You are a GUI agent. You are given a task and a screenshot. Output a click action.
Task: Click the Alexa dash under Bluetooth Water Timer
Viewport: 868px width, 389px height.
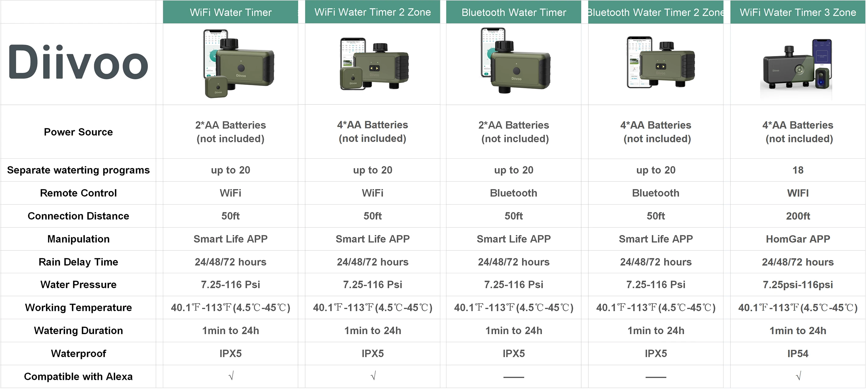click(514, 378)
